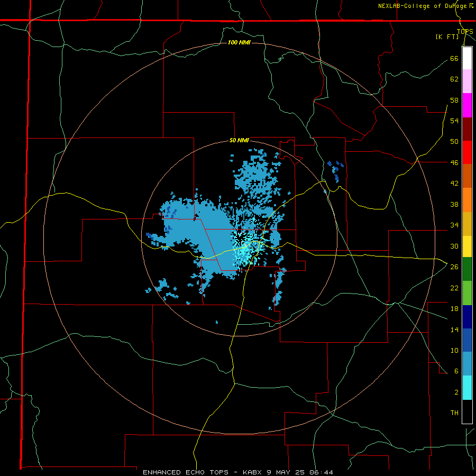Select the dark green legend band
The height and width of the screenshot is (476, 476).
click(x=467, y=269)
